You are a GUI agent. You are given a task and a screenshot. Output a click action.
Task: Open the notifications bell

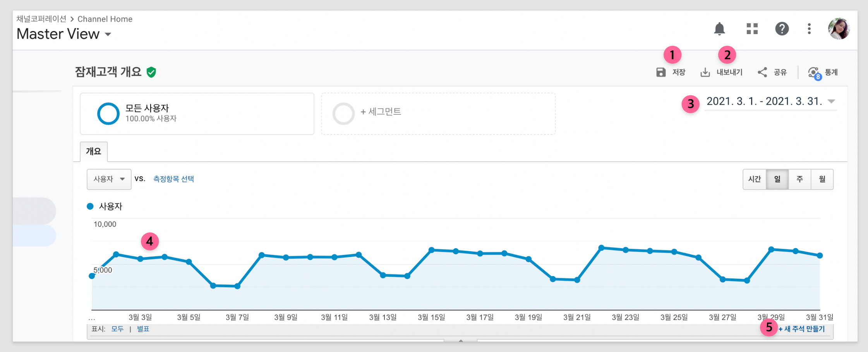719,29
